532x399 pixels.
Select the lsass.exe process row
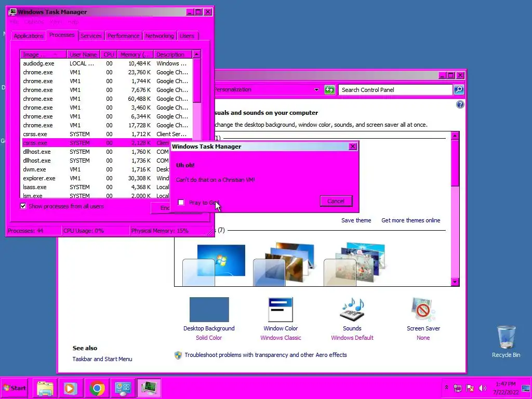point(95,187)
